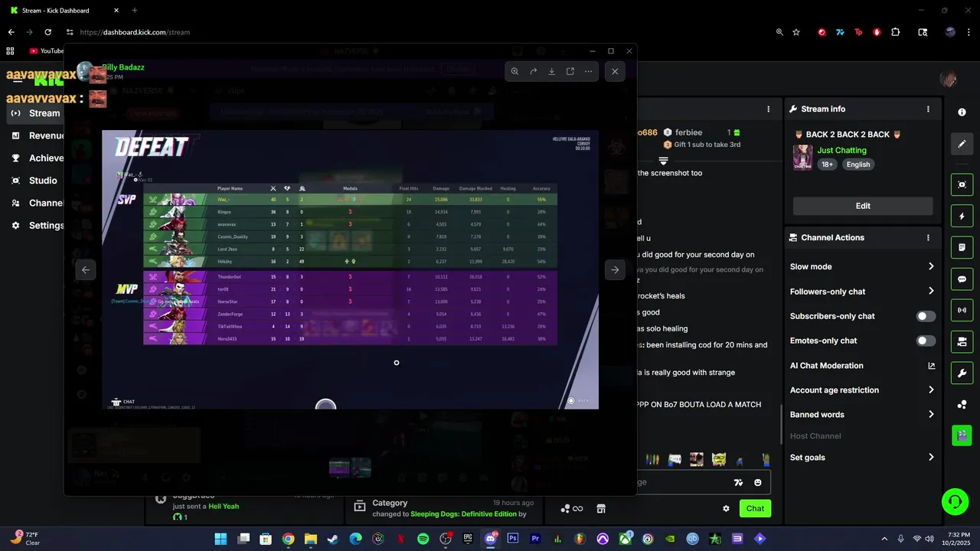
Task: Click the Windows Start button
Action: 220,539
